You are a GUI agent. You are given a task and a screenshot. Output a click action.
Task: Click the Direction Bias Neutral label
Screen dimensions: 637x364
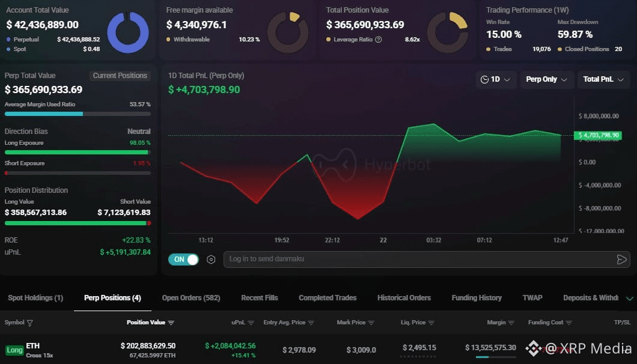pyautogui.click(x=139, y=132)
